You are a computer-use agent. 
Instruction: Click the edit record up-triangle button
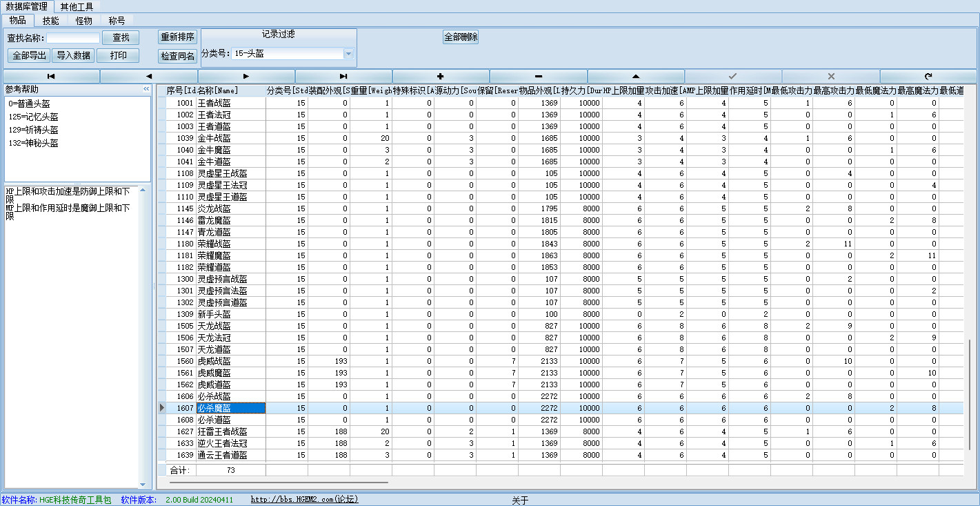click(x=636, y=76)
